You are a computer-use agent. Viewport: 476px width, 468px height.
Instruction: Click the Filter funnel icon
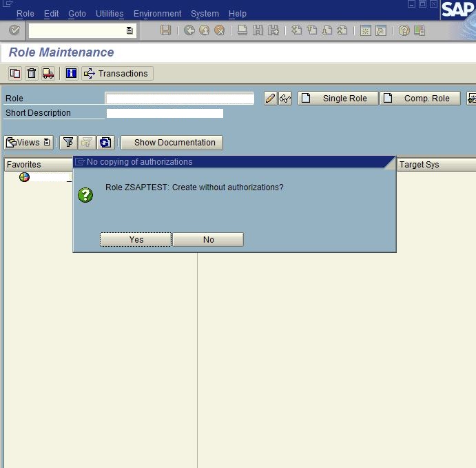tap(68, 143)
